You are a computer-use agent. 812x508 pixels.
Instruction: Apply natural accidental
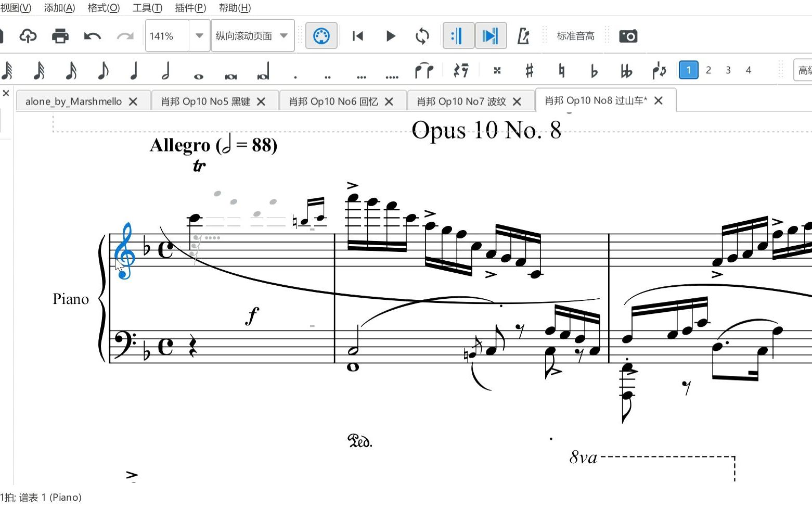562,70
